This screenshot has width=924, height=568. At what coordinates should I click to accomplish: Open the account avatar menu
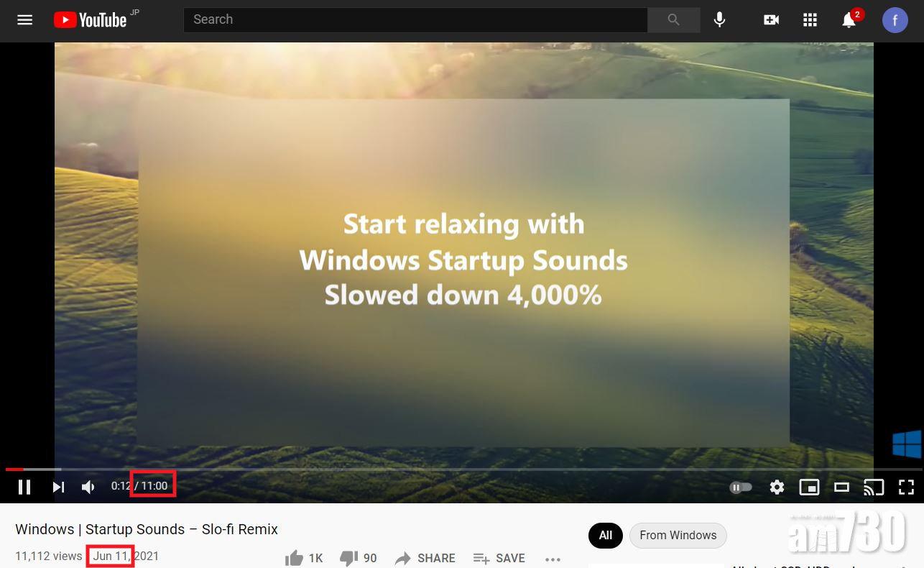[895, 20]
